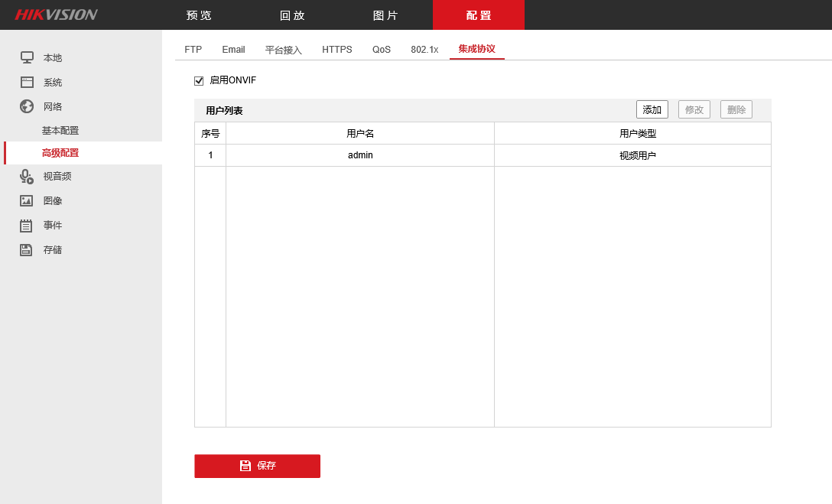
Task: Switch to the 平台接入 tab
Action: [x=284, y=50]
